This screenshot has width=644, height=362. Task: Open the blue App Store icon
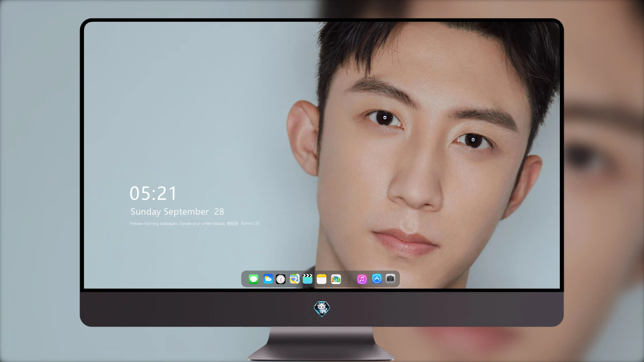[x=377, y=279]
